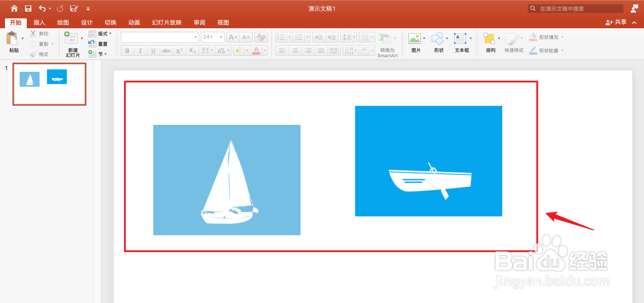The image size is (644, 303).
Task: Toggle underline formatting
Action: 153,51
